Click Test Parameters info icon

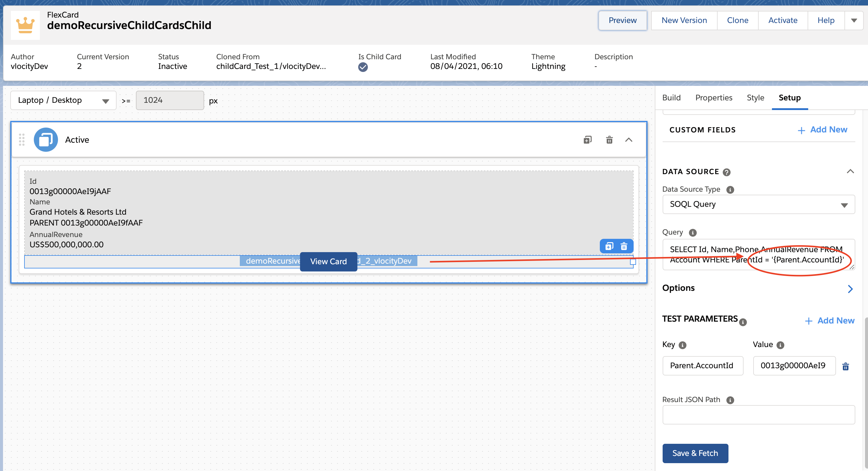743,322
